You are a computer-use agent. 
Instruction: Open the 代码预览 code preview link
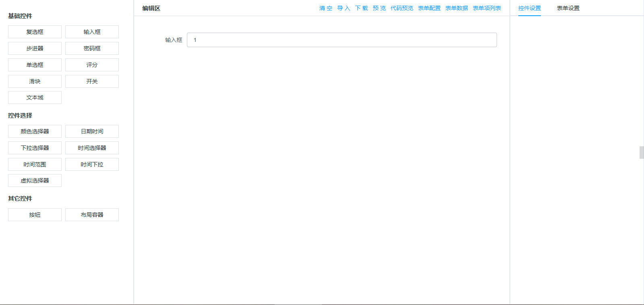tap(402, 8)
